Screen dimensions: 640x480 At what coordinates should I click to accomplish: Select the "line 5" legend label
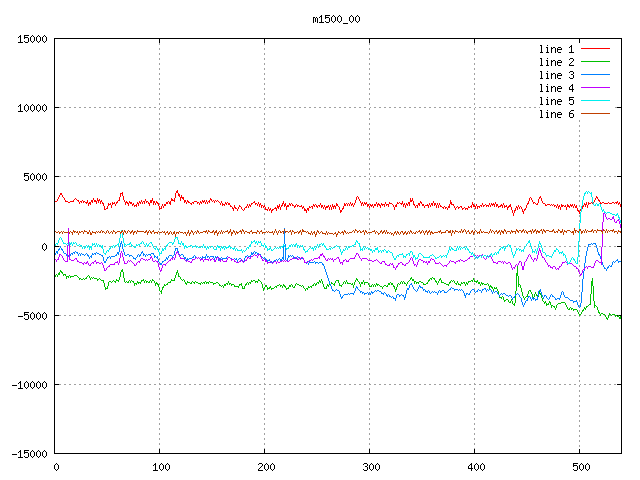click(x=556, y=101)
